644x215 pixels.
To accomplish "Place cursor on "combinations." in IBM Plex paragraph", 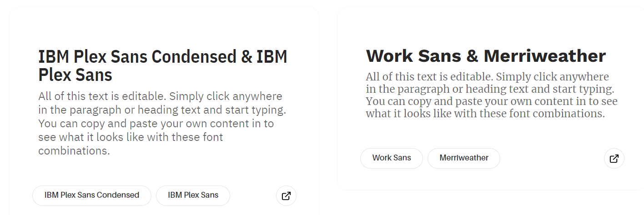I will (x=74, y=151).
